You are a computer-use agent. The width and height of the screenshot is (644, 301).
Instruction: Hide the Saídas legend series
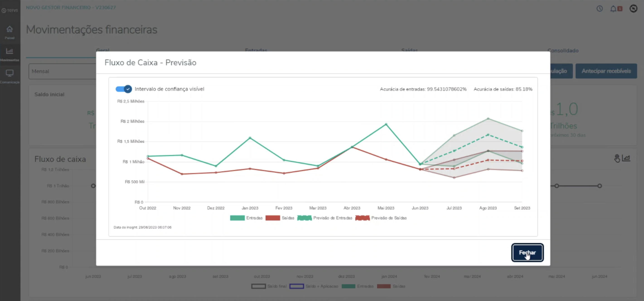[x=273, y=218]
